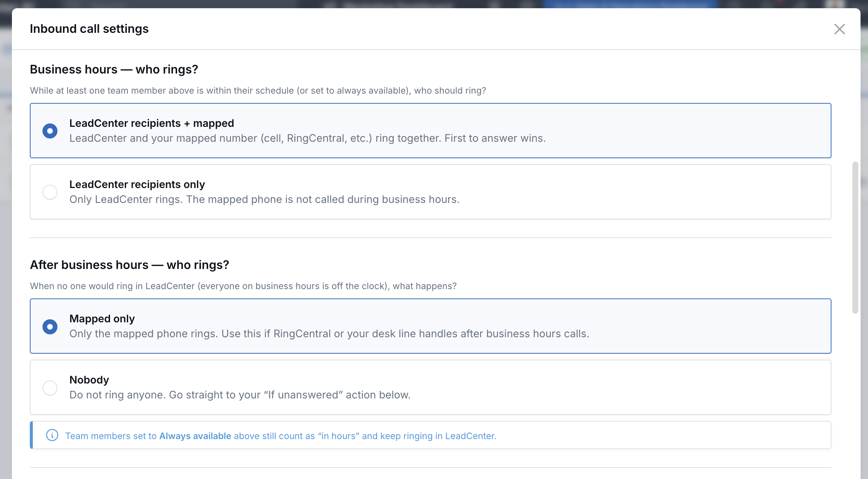
Task: Click the info icon in the blue notice
Action: [52, 435]
